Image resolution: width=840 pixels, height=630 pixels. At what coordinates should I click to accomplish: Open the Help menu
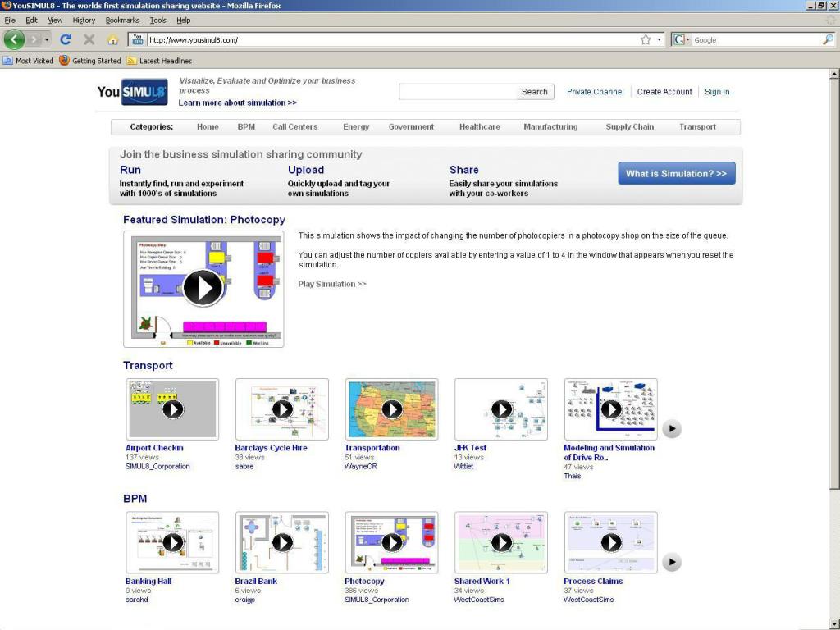183,21
